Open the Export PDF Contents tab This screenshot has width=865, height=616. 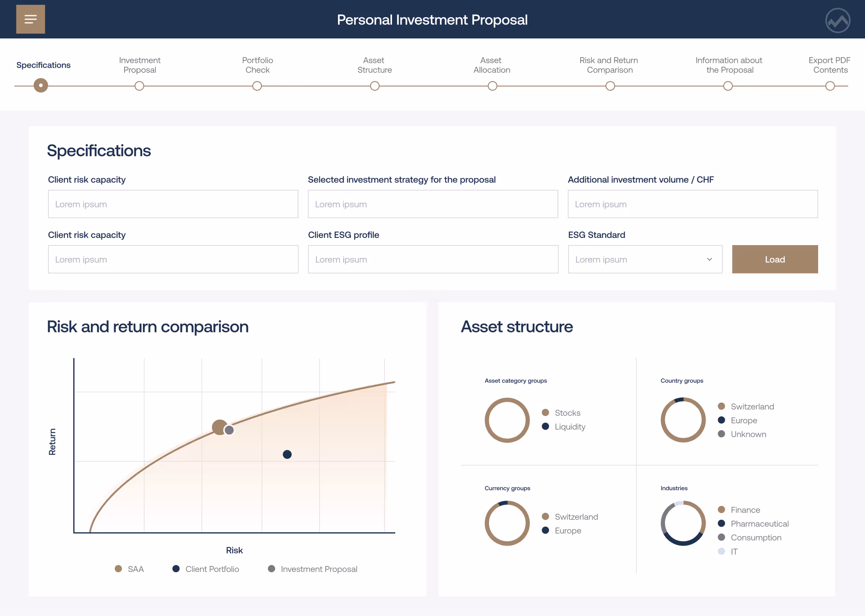(x=830, y=65)
